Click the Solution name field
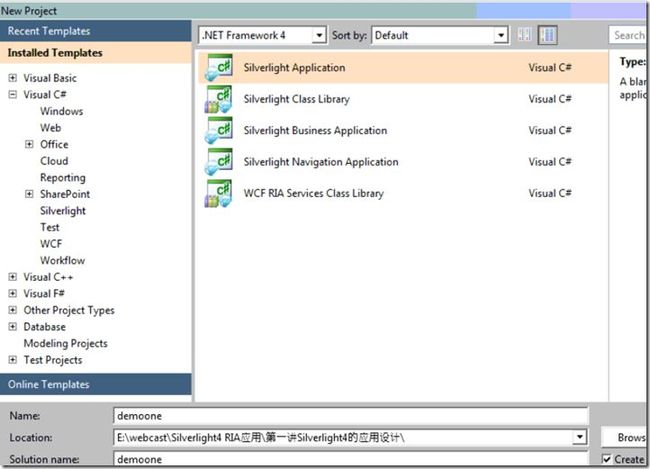 pyautogui.click(x=350, y=459)
